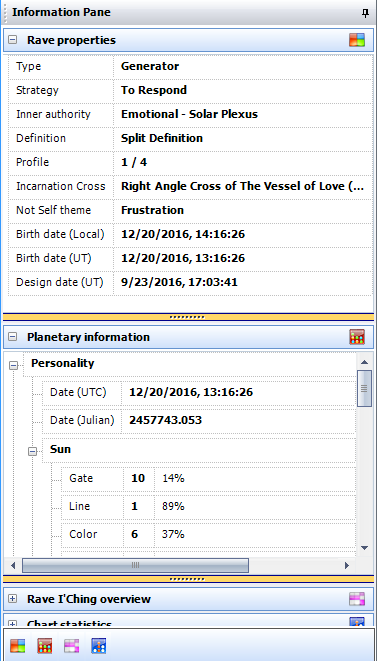Click the Rave properties header icon
The height and width of the screenshot is (661, 377).
(x=357, y=40)
